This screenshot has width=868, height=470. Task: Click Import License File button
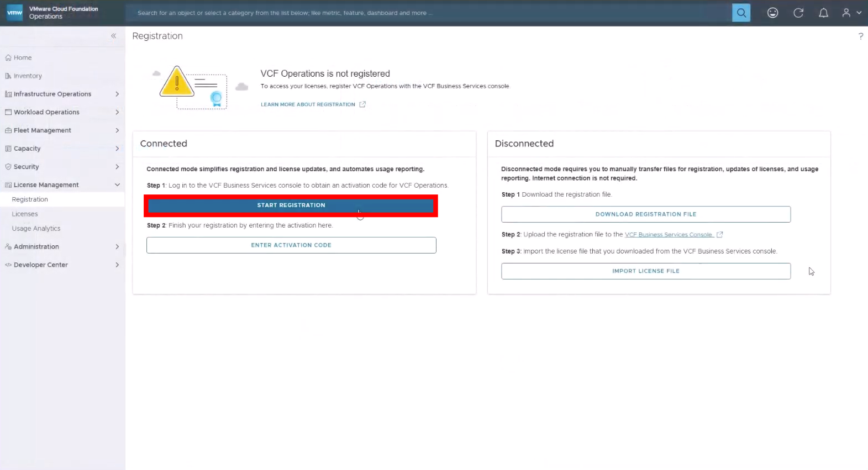point(646,271)
